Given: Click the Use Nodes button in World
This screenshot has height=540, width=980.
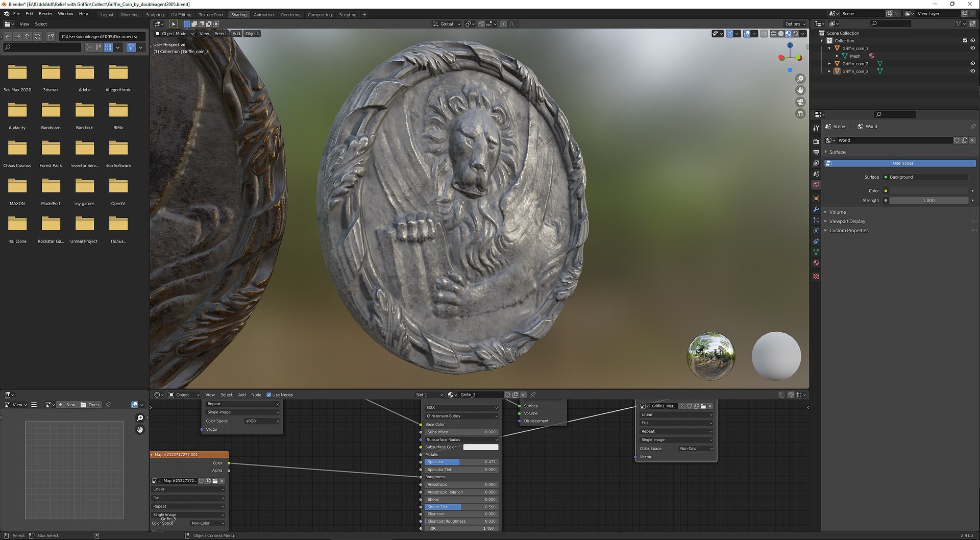Looking at the screenshot, I should coord(900,163).
